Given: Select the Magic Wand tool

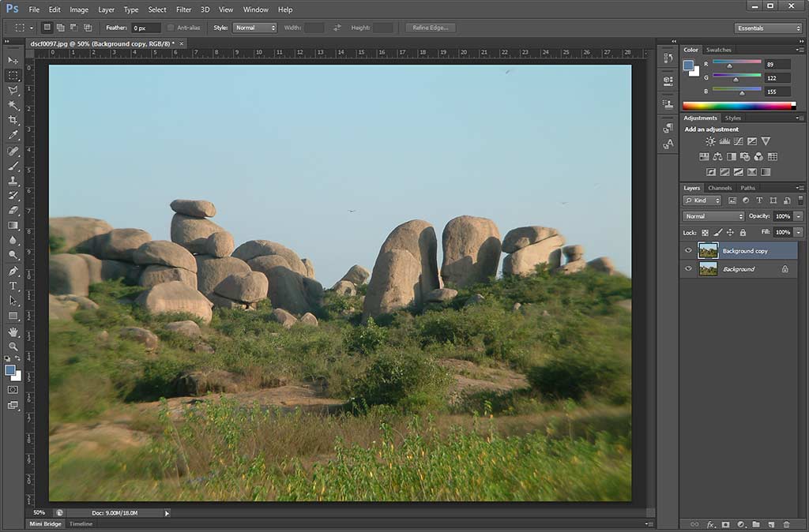Looking at the screenshot, I should pyautogui.click(x=13, y=105).
